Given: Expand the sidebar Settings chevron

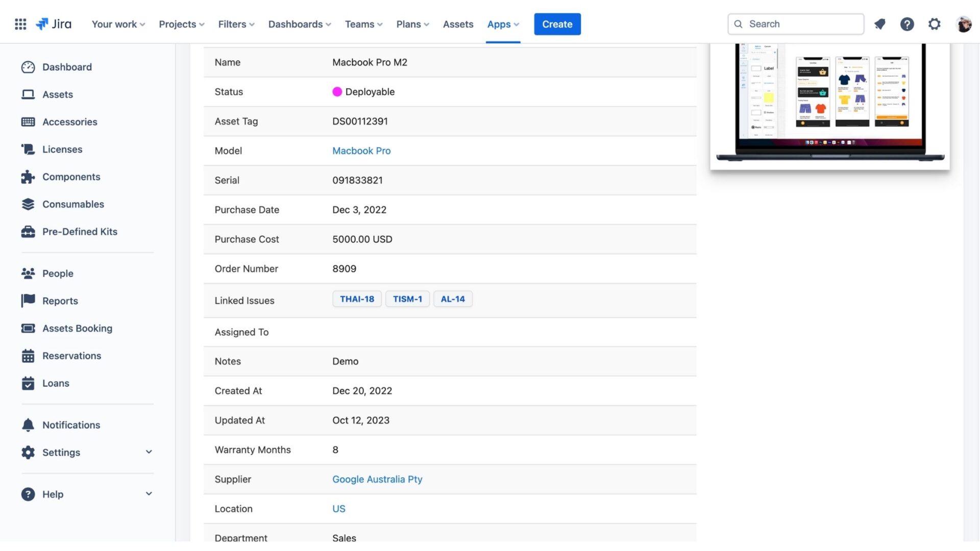Looking at the screenshot, I should pos(149,453).
